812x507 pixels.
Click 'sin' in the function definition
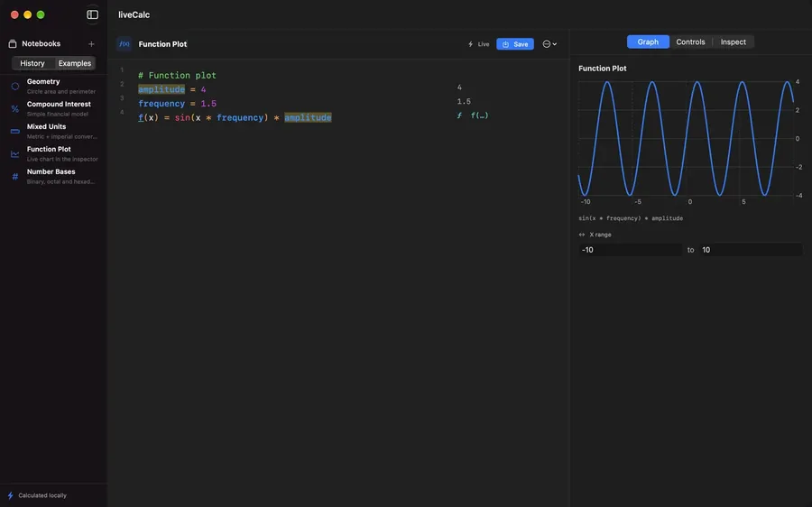[x=182, y=117]
